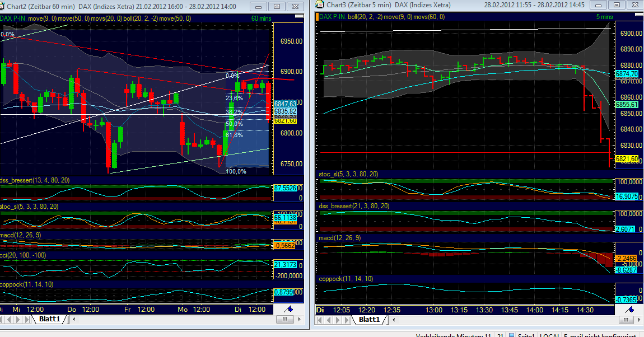Click the 21,3173 cci value tag
Screen dimensions: 644x337
(285, 265)
